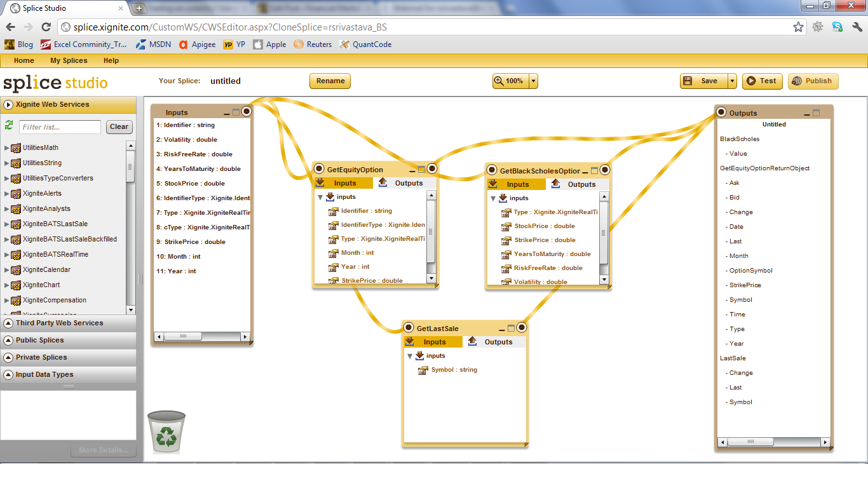Click the Outputs block horizontal scrollbar
868x488 pixels.
773,442
